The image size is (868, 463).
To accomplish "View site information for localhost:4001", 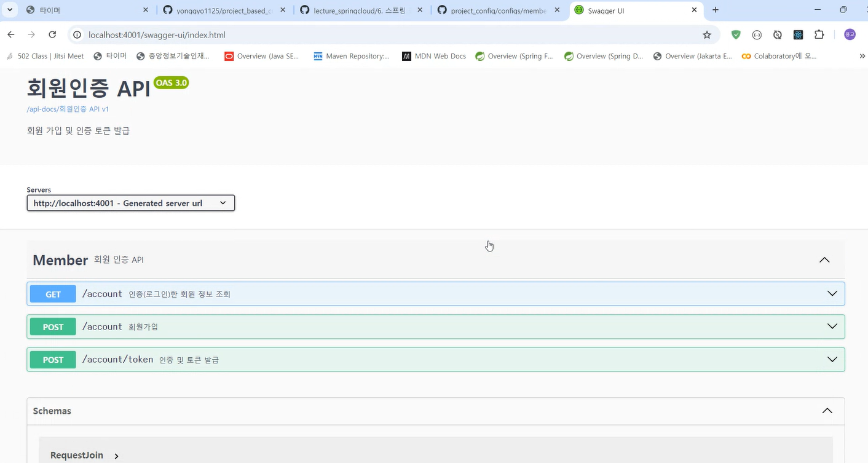I will point(77,35).
